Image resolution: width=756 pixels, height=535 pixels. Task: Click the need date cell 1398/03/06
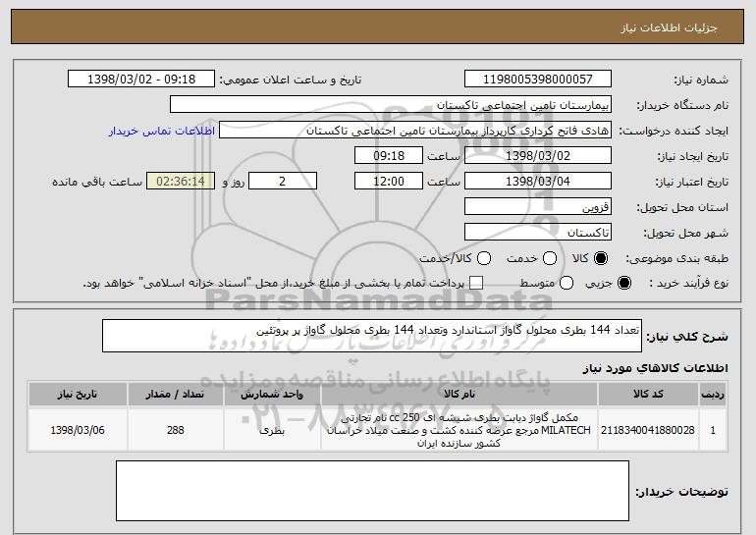(78, 430)
